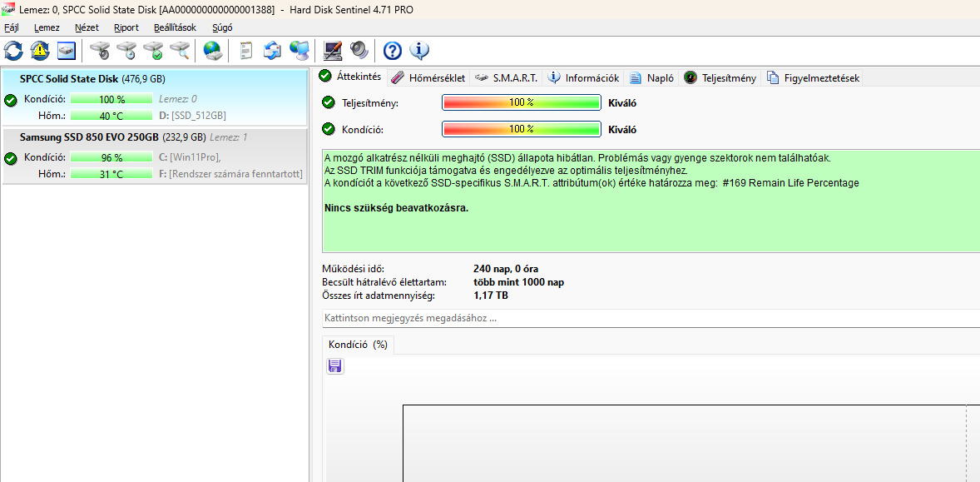Open the Figyelmeztetések tab
This screenshot has width=980, height=482.
(x=813, y=77)
